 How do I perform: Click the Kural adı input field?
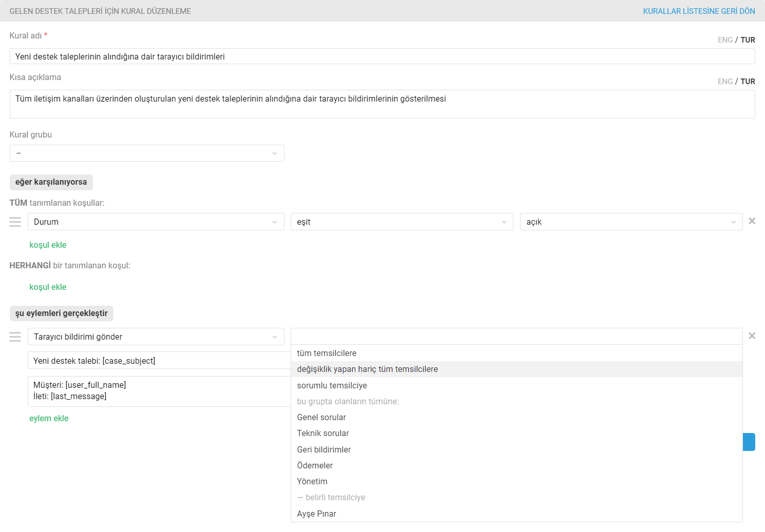(382, 56)
